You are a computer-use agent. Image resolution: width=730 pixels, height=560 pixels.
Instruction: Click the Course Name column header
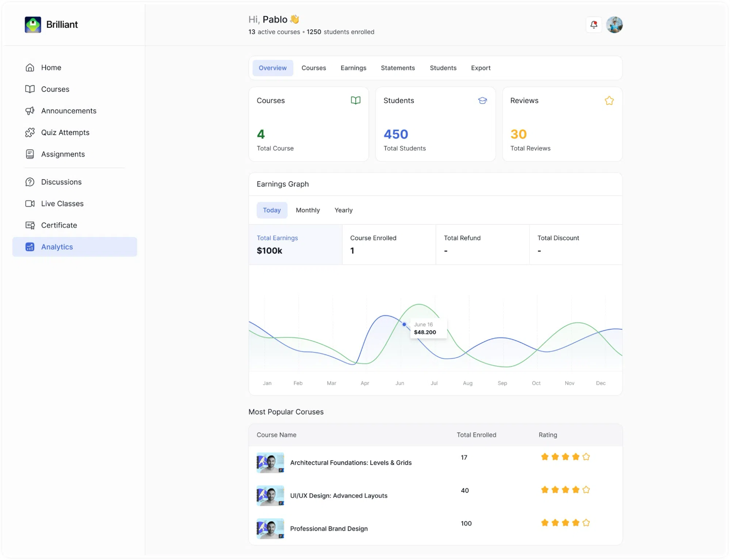click(276, 435)
